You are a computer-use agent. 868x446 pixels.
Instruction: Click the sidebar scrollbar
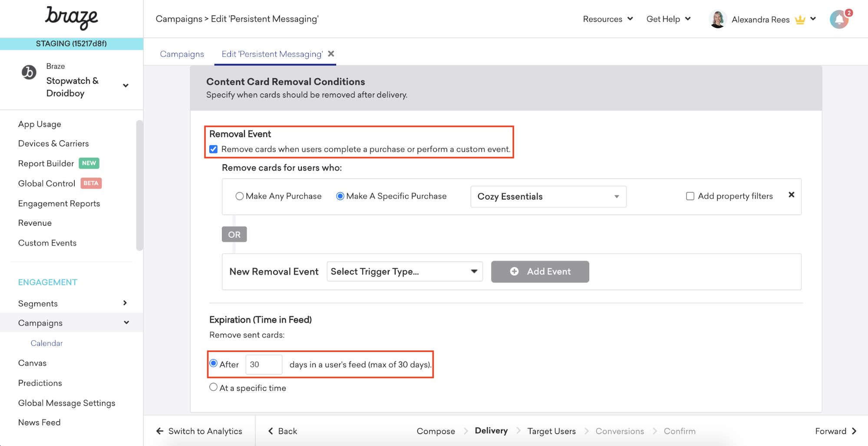pos(139,186)
